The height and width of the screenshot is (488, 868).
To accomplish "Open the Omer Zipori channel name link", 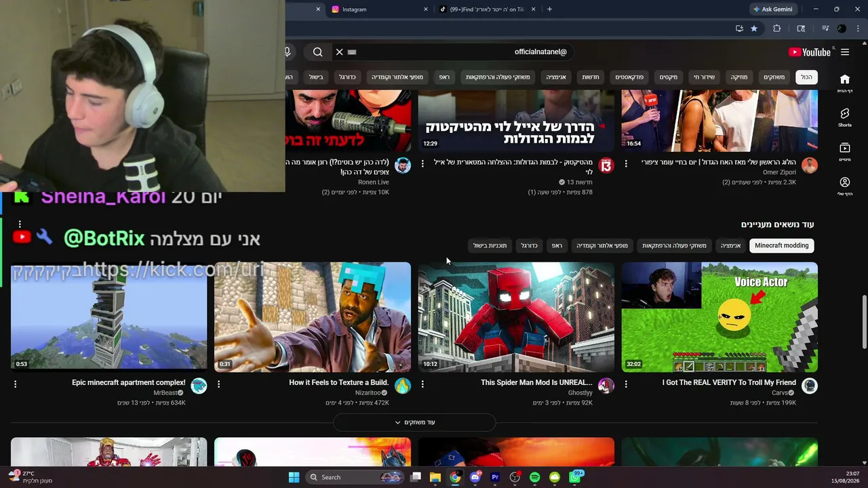I will coord(780,173).
